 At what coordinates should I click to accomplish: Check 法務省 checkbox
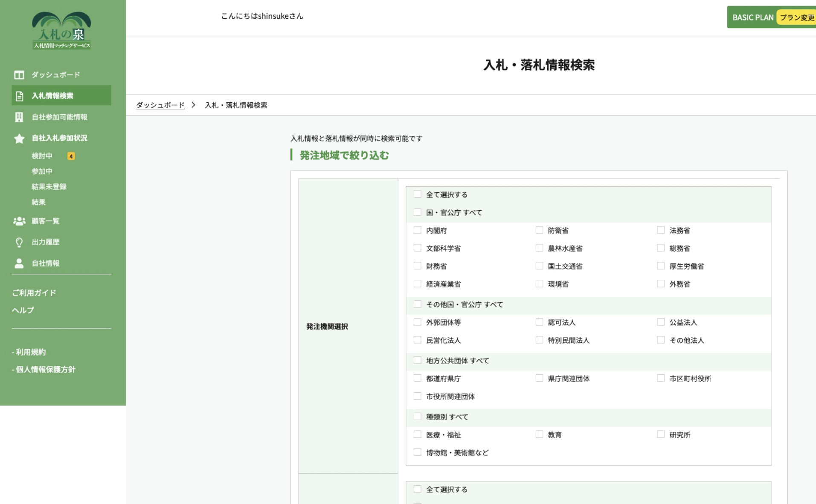click(661, 230)
